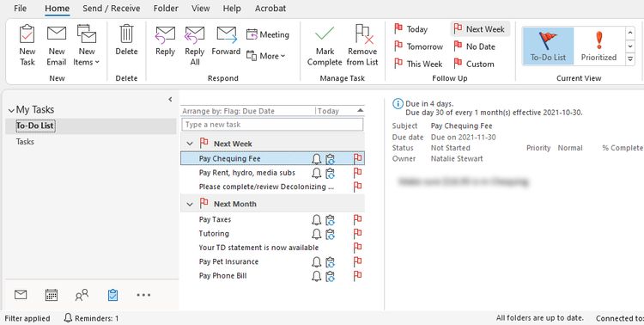Screen dimensions: 644x325
Task: Open the Folder ribbon tab
Action: click(166, 9)
